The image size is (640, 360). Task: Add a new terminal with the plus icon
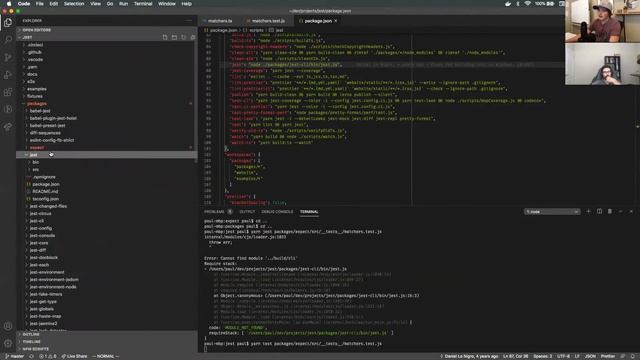click(x=588, y=211)
